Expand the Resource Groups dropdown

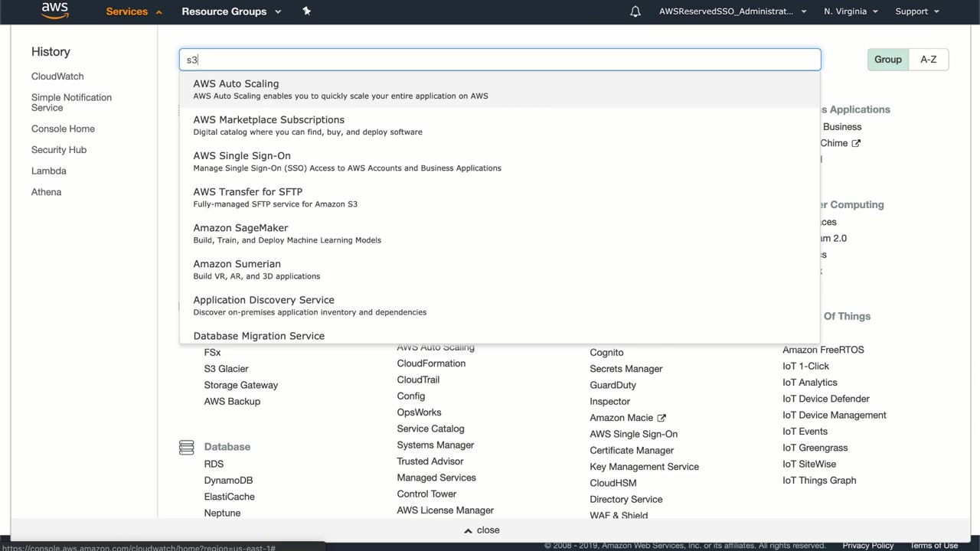click(231, 11)
